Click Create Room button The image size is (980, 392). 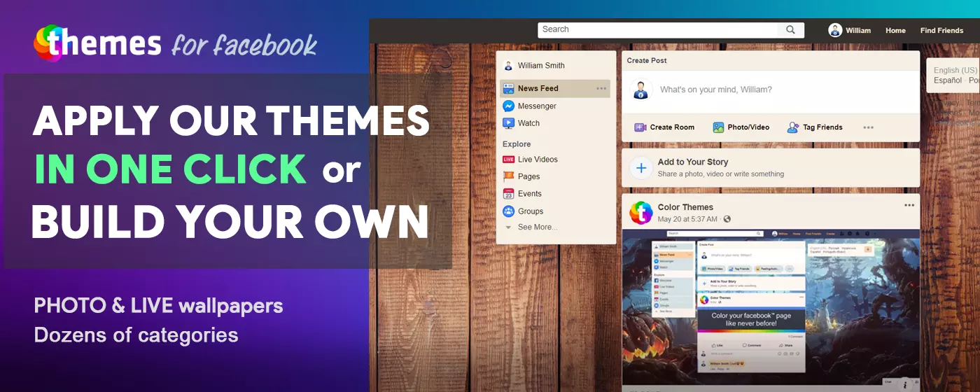[x=664, y=127]
